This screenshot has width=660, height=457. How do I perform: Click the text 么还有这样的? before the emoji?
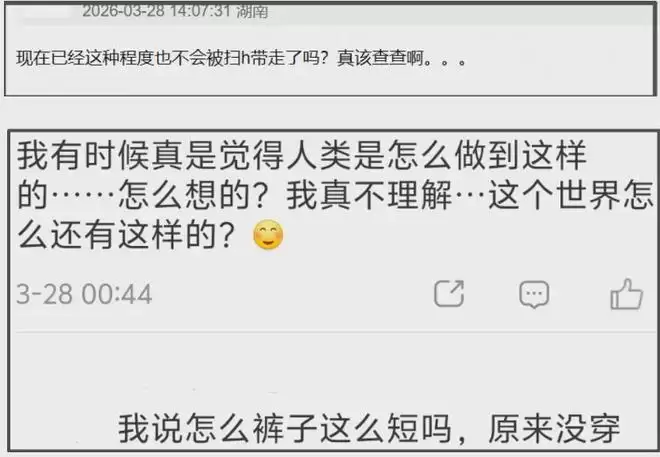[125, 235]
